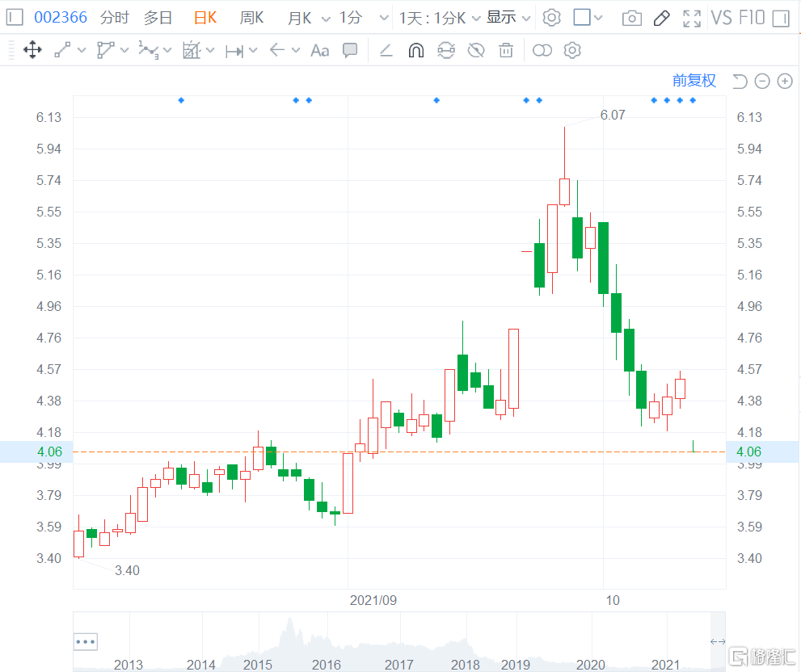Select the arrow annotation tool
Image resolution: width=801 pixels, height=672 pixels.
click(277, 50)
